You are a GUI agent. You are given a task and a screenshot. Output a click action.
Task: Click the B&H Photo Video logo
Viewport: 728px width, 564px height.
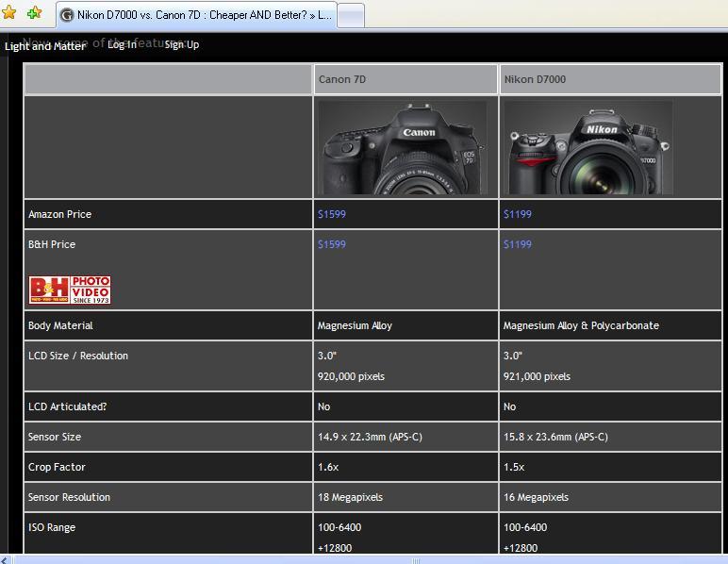point(70,290)
